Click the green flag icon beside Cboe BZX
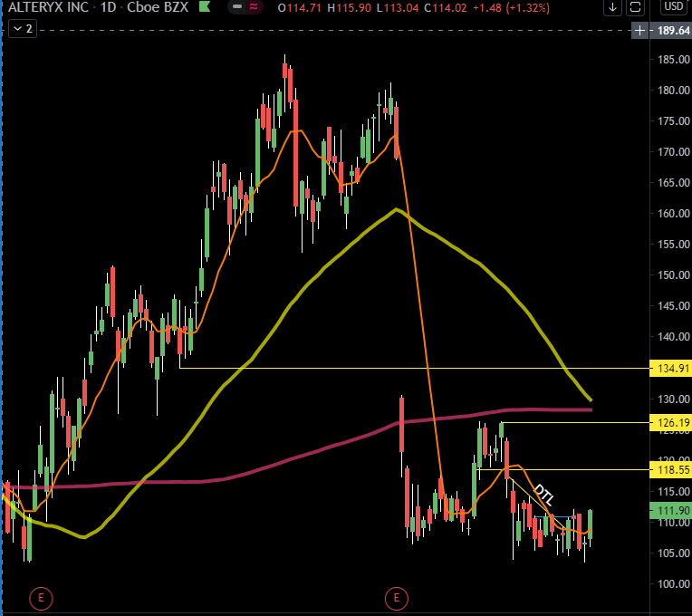This screenshot has width=692, height=616. pos(205,6)
